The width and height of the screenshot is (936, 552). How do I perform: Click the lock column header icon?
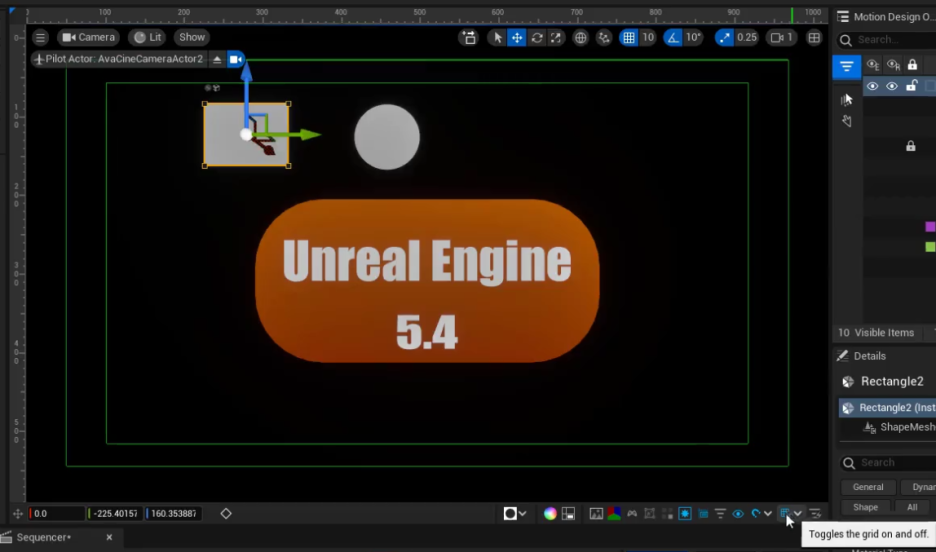(912, 64)
